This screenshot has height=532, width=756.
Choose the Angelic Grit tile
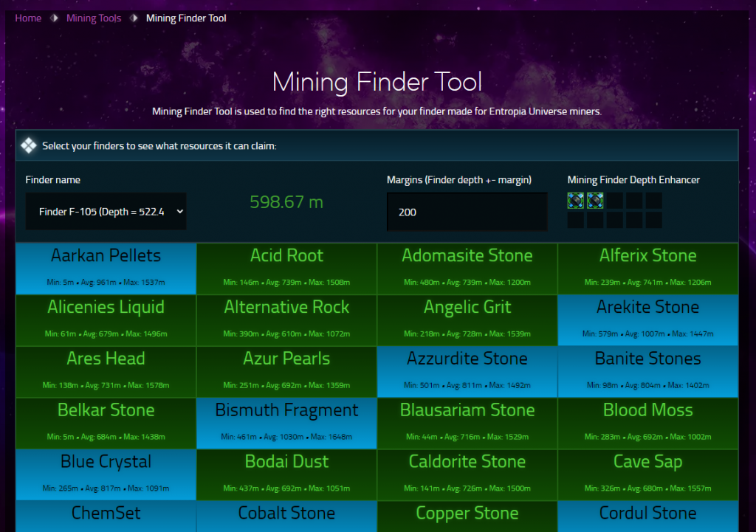tap(467, 320)
